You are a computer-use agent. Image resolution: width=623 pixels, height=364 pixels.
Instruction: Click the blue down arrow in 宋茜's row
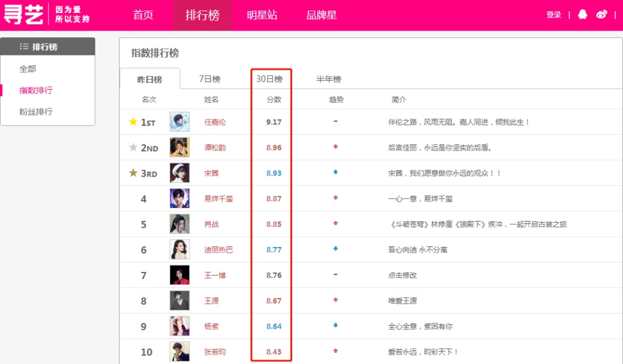pos(335,172)
